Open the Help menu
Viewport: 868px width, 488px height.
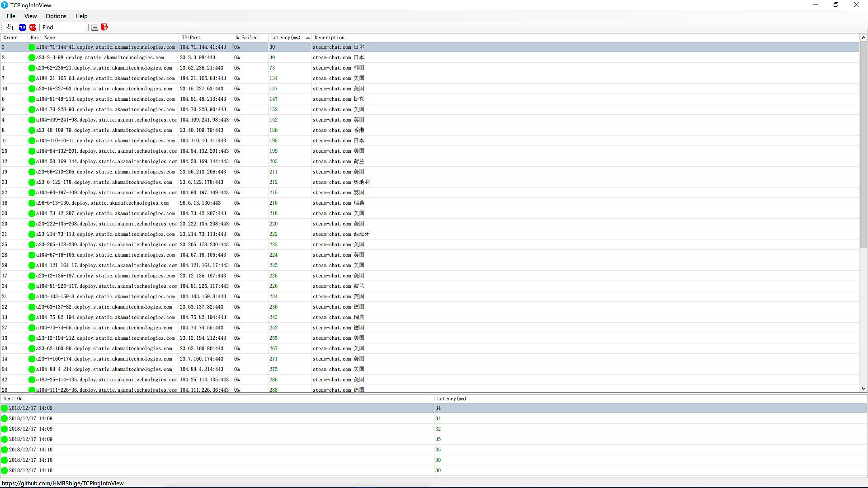point(81,16)
